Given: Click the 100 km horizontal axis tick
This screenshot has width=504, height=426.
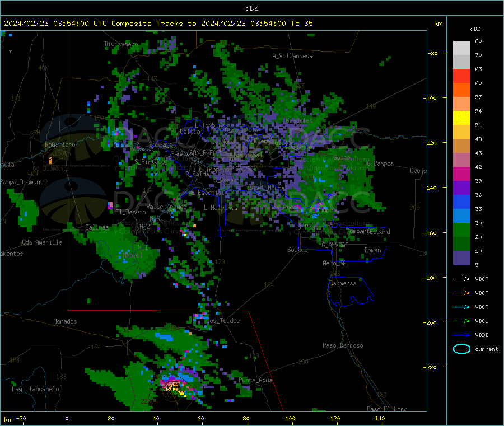Looking at the screenshot, I should coord(290,418).
